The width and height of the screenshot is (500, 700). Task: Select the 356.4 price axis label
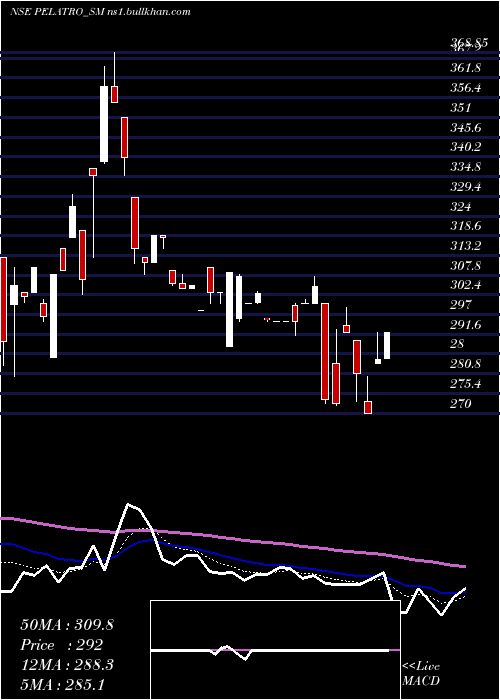coord(466,88)
